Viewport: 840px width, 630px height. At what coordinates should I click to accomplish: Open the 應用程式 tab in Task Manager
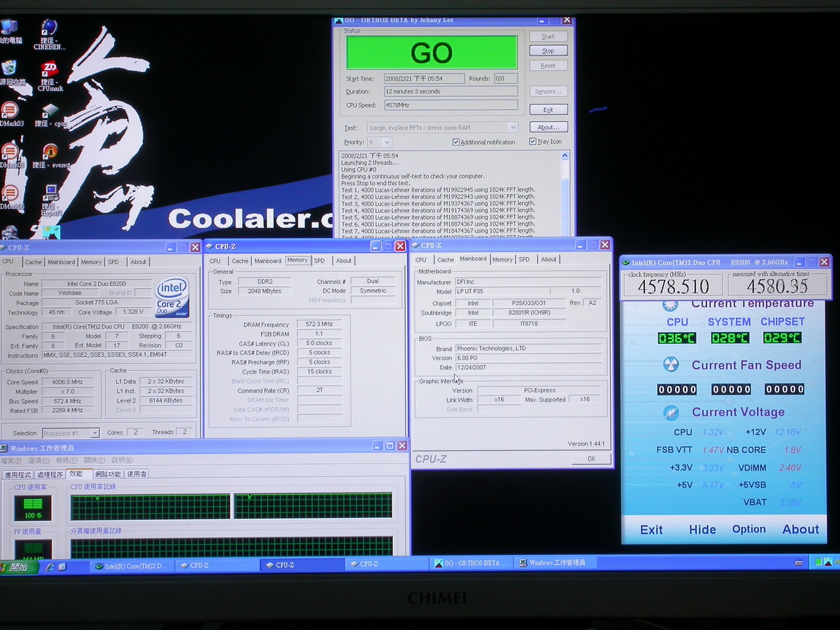pos(17,474)
